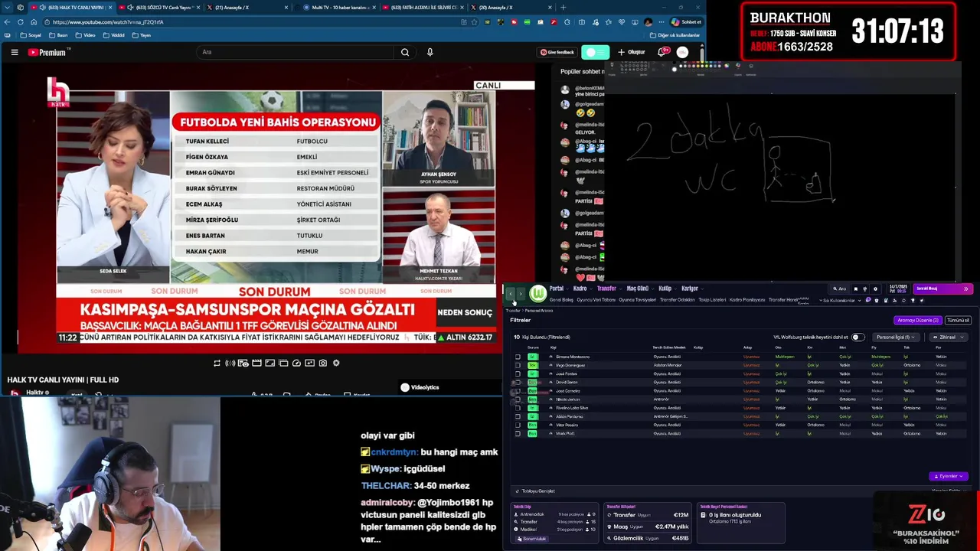980x551 pixels.
Task: Activate YouTube voice search microphone
Action: click(x=430, y=52)
